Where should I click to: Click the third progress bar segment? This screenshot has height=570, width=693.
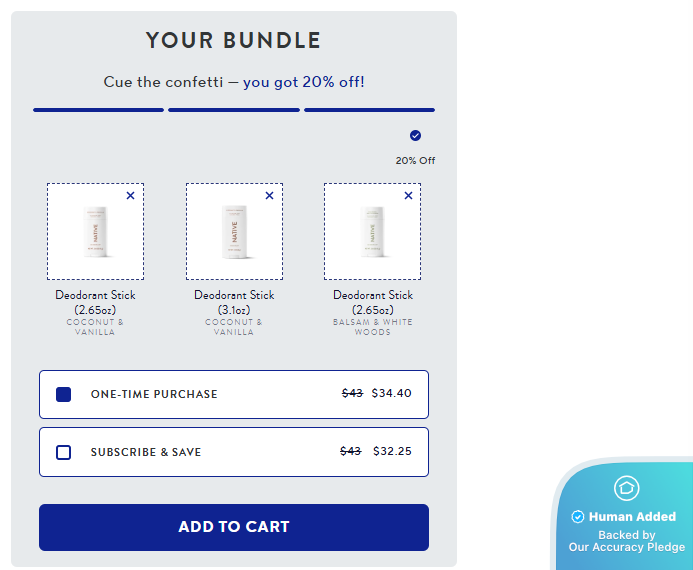point(369,110)
